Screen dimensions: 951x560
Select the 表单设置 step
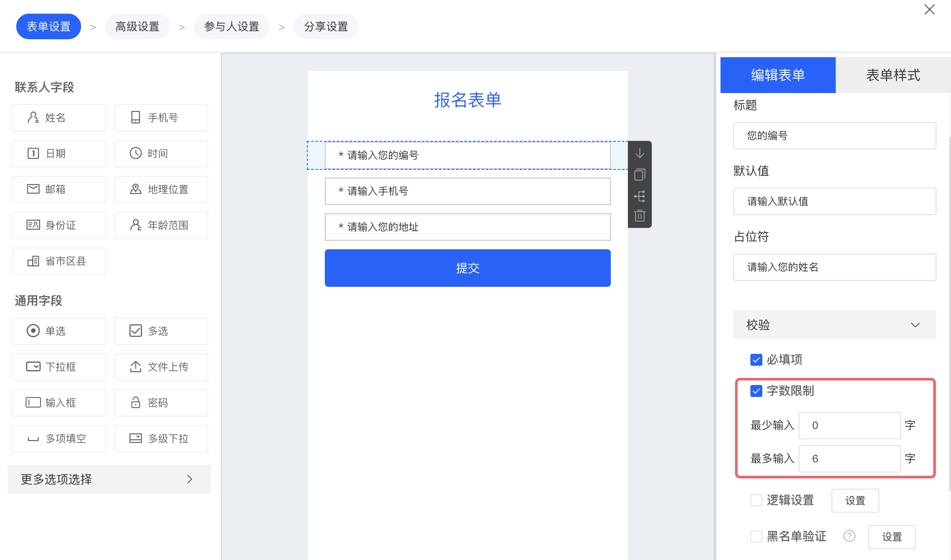(x=49, y=26)
